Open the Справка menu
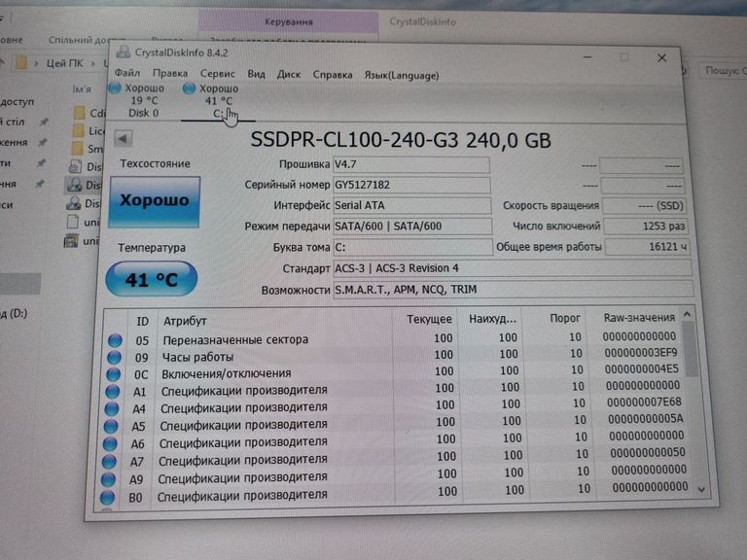 tap(333, 75)
